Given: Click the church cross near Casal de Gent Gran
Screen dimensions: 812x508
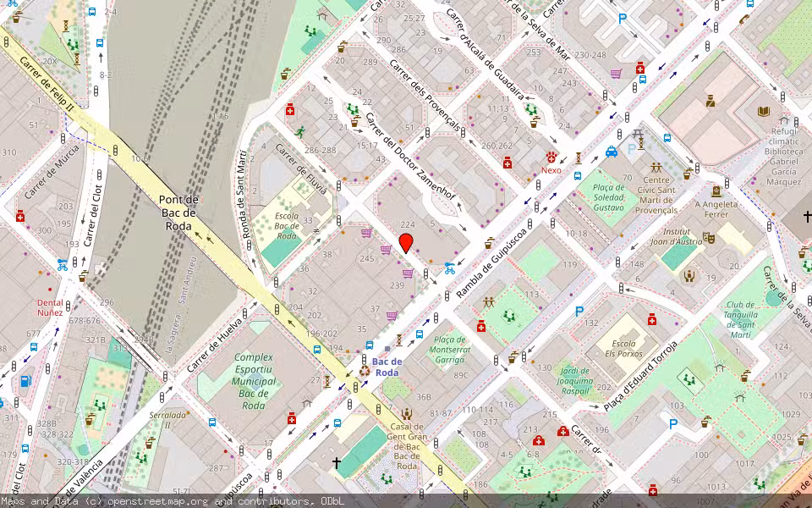Looking at the screenshot, I should (337, 462).
